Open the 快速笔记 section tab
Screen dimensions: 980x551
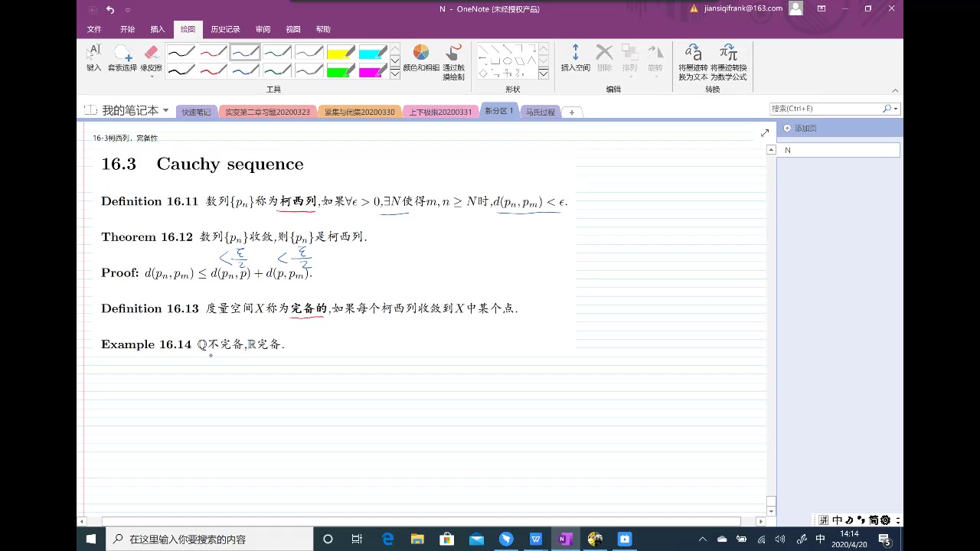196,112
